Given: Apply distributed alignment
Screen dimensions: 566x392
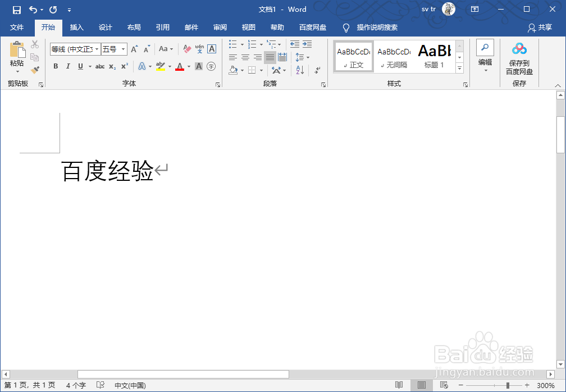Looking at the screenshot, I should pyautogui.click(x=282, y=57).
